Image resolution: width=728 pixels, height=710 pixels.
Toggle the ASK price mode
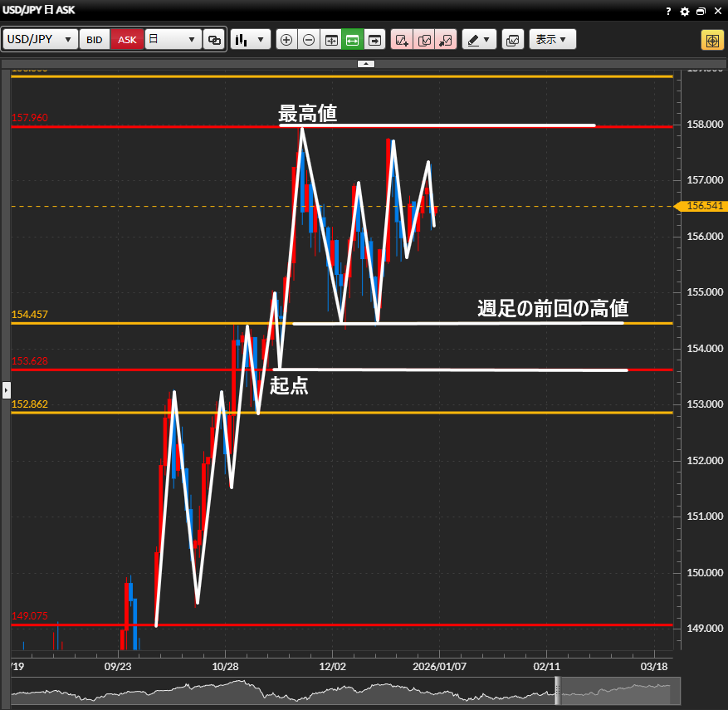click(127, 40)
